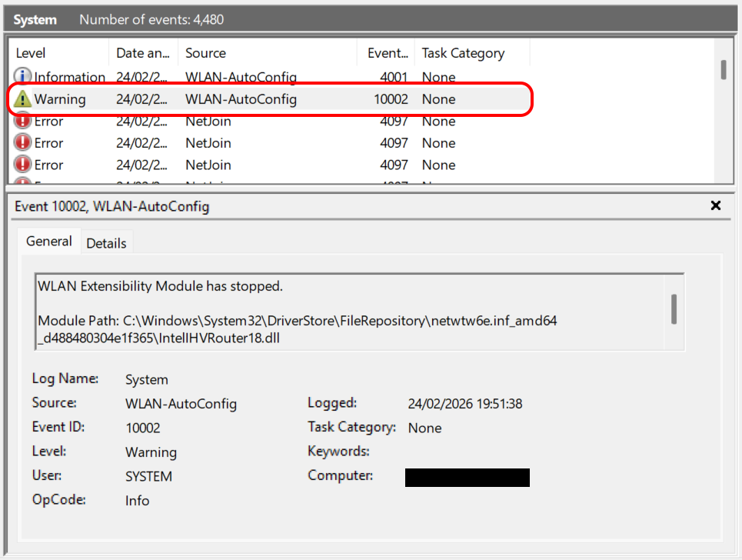Click the Task Category column header
The width and height of the screenshot is (742, 560).
[463, 53]
